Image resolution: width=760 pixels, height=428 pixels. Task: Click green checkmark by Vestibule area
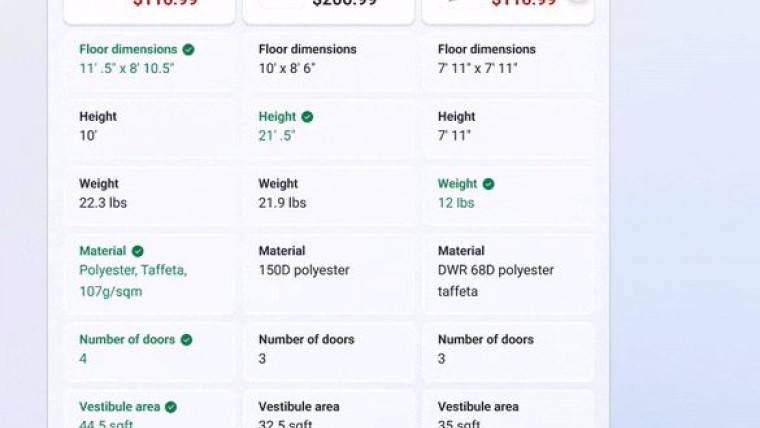(171, 407)
